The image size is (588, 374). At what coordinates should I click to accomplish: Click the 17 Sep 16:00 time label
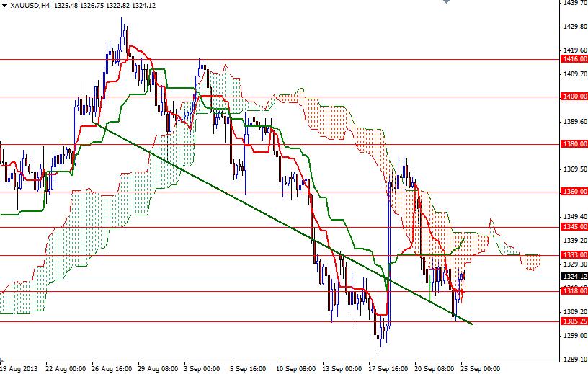(x=388, y=369)
